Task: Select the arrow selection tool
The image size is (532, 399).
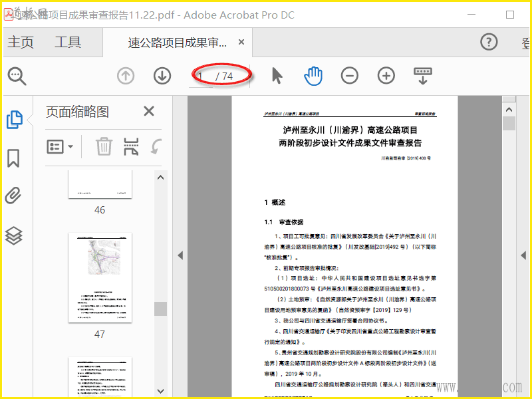Action: click(277, 75)
